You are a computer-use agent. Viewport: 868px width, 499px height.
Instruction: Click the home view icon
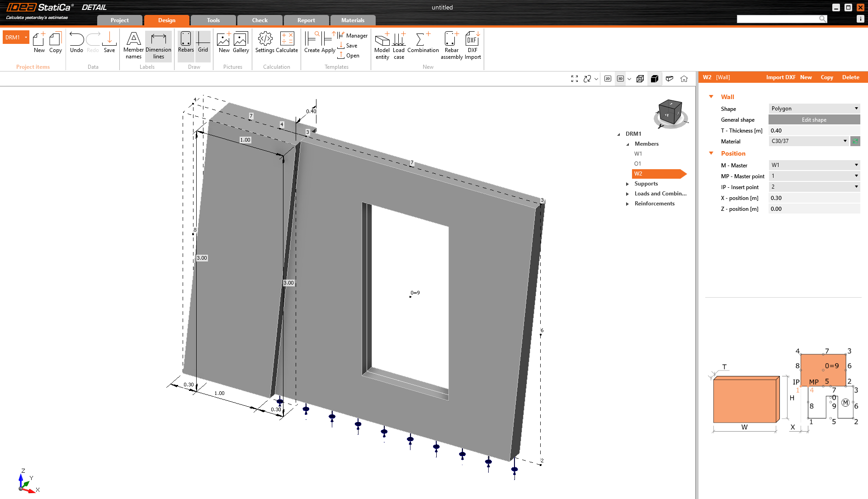coord(684,79)
